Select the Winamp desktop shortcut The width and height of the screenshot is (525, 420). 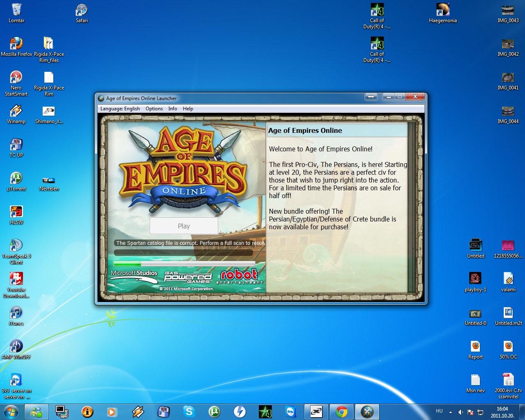pos(16,114)
